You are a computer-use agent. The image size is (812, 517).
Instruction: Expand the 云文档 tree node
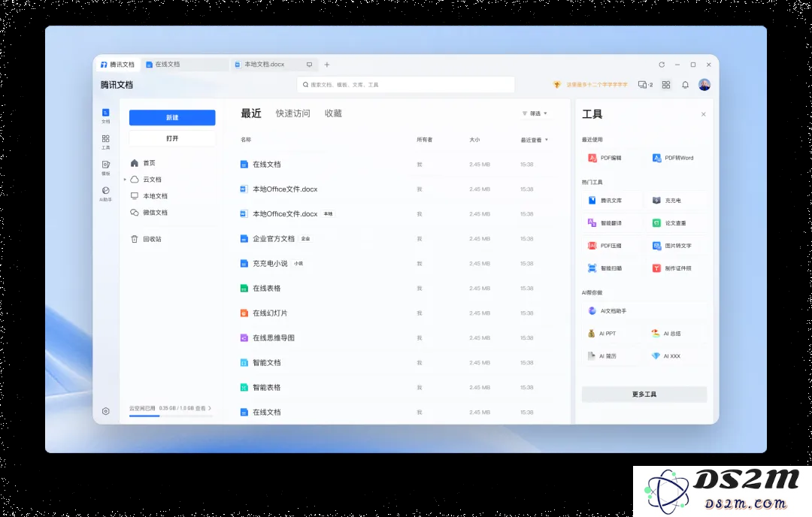125,180
